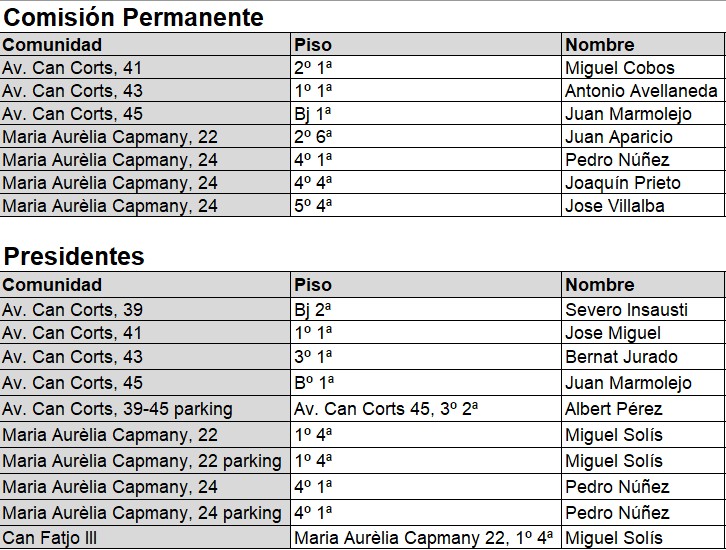Screen dimensions: 726x550
Task: Click the Juan Aparicio name cell
Action: tap(619, 137)
